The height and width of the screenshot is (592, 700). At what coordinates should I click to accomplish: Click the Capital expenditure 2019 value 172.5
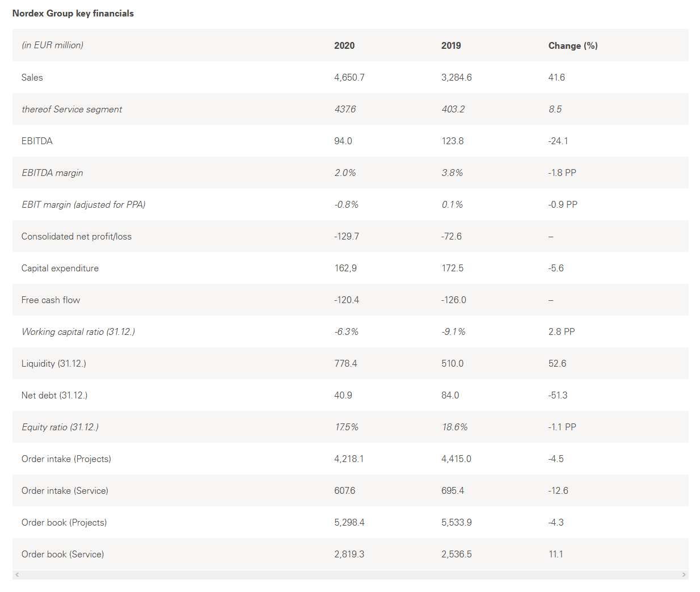click(x=453, y=268)
